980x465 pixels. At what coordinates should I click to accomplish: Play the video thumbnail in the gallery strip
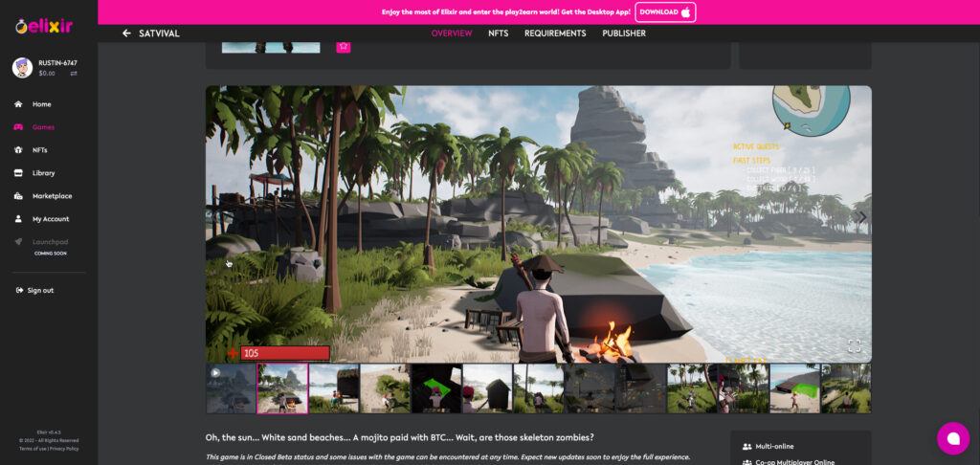(x=231, y=388)
